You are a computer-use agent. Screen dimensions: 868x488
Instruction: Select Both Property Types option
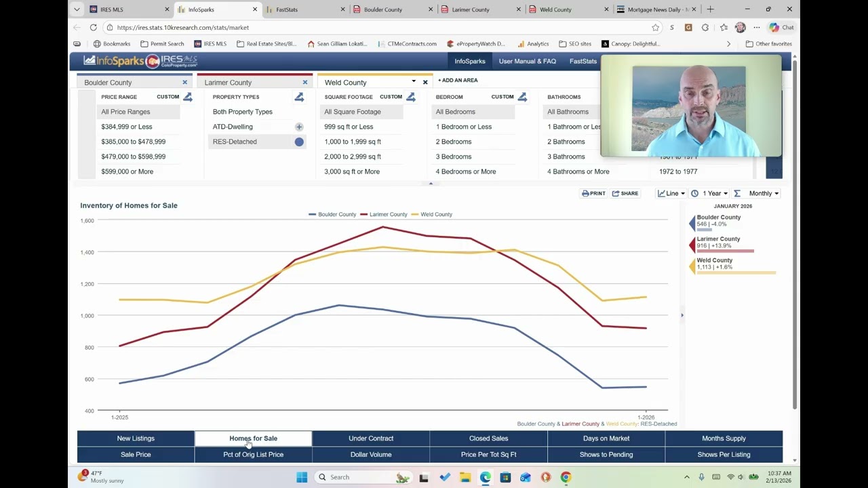pos(242,112)
